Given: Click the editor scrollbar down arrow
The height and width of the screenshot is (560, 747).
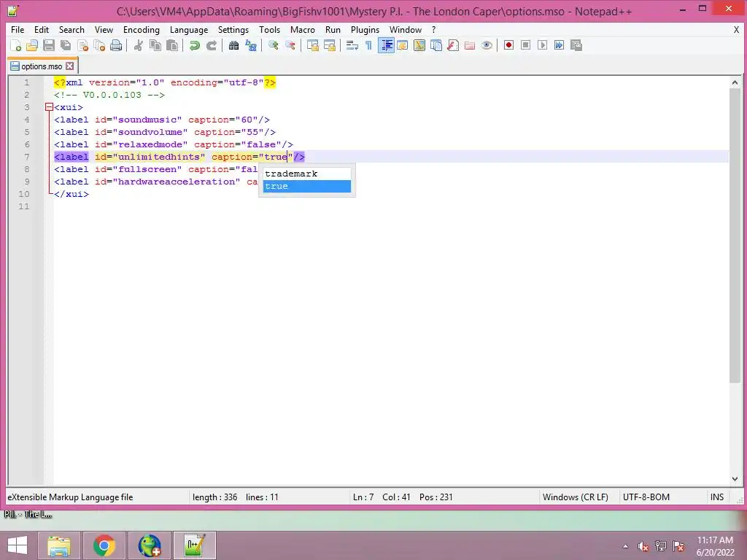Looking at the screenshot, I should (x=735, y=479).
